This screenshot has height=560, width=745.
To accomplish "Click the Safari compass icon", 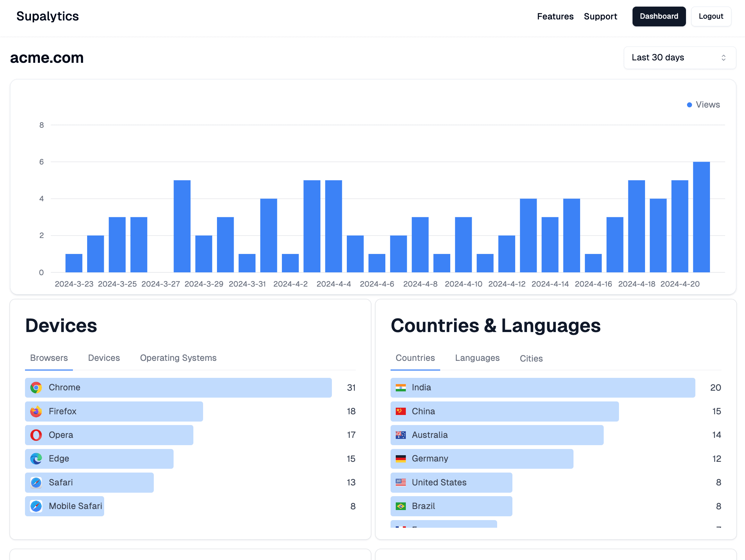I will 36,483.
